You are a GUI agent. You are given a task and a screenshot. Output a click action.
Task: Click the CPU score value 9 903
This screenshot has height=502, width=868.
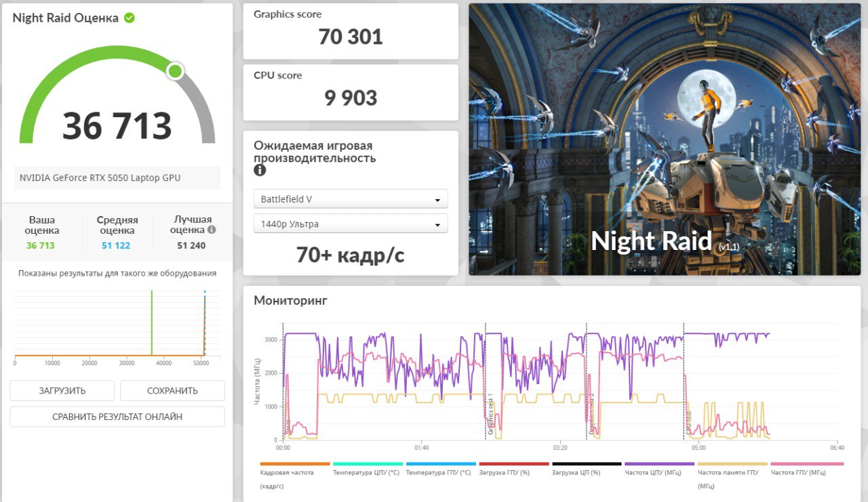click(351, 98)
